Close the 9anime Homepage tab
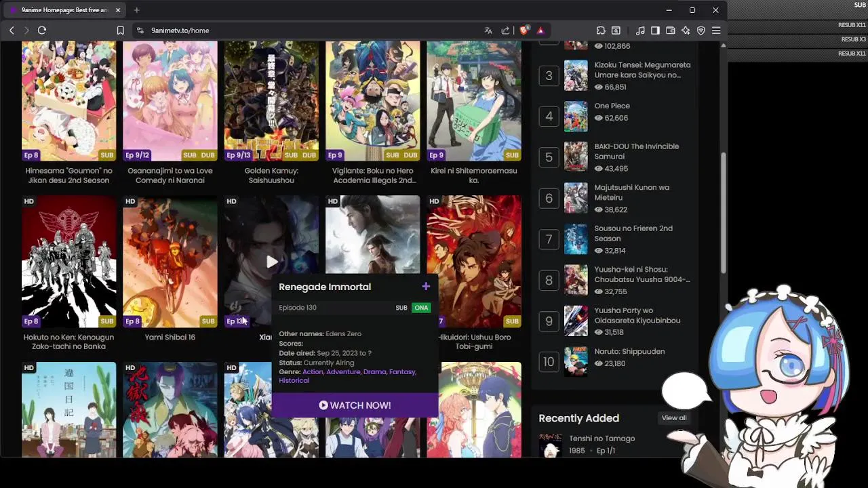This screenshot has height=488, width=868. coord(118,10)
